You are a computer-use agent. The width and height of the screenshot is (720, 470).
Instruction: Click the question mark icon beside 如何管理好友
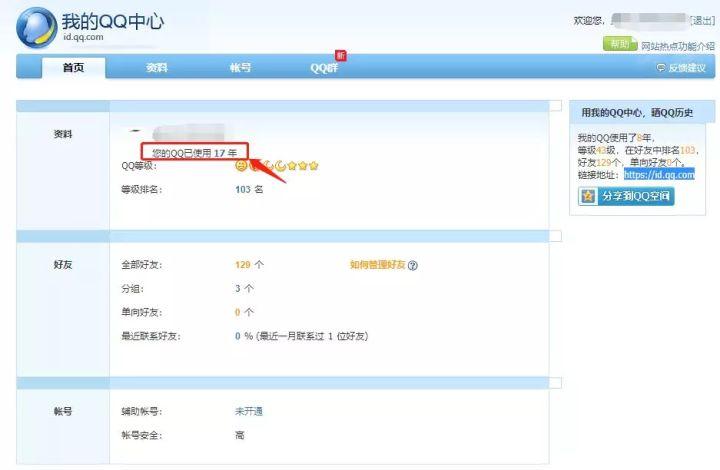412,265
